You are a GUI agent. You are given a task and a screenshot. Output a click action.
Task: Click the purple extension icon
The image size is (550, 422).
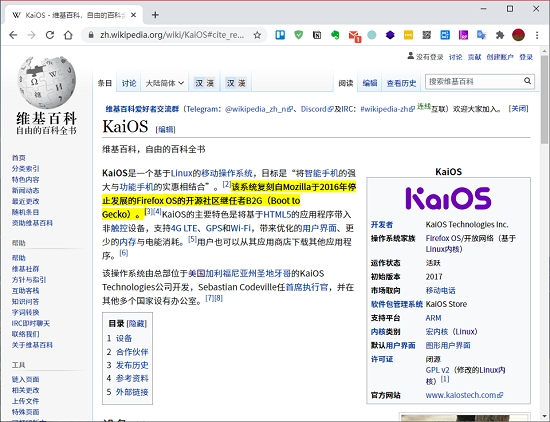click(463, 35)
